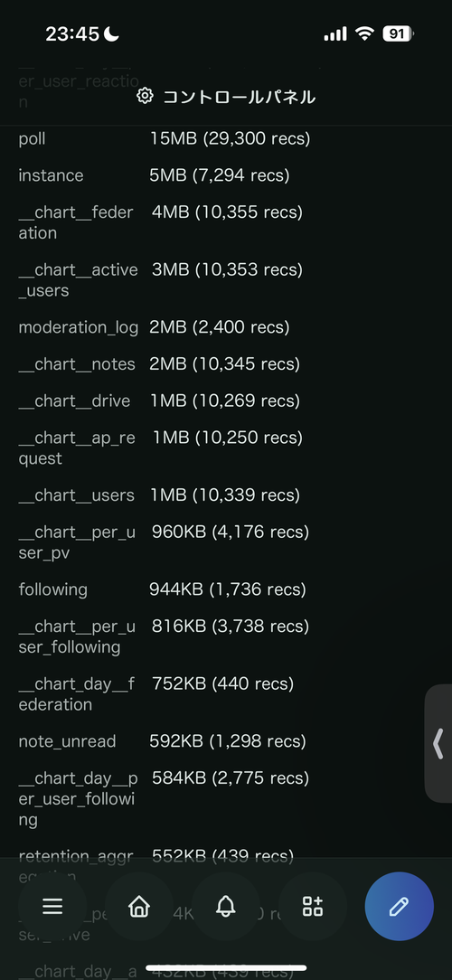
Task: Tap the gear icon beside コントロールパネル
Action: tap(145, 96)
